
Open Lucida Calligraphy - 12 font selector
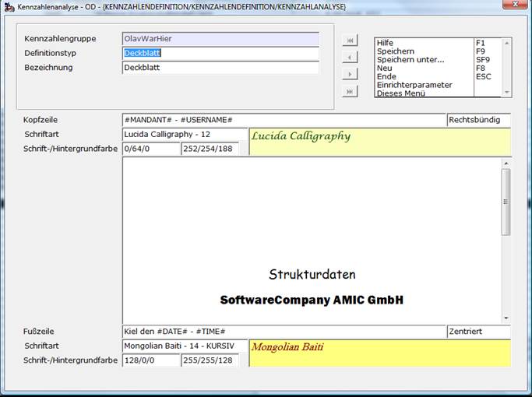click(185, 134)
